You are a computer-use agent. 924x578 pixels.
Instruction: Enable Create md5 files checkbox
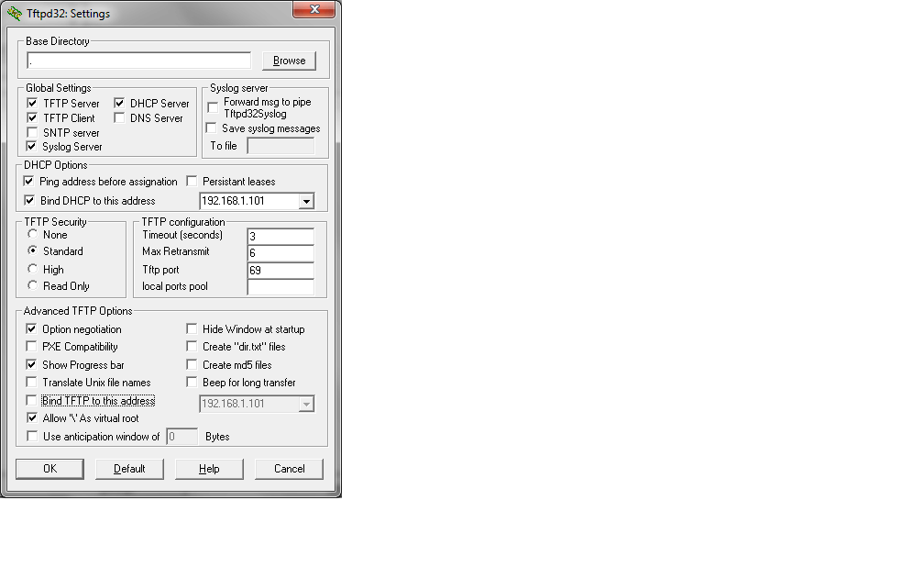click(192, 364)
